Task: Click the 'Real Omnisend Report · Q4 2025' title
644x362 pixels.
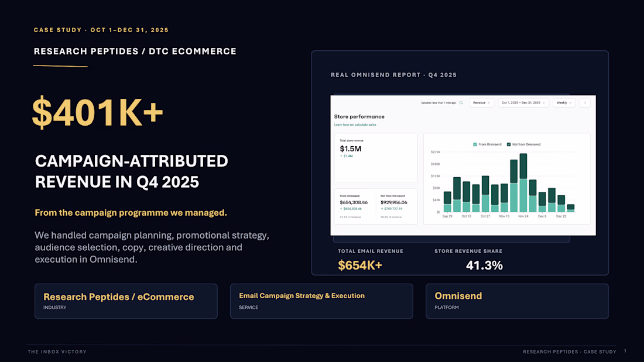Action: [394, 75]
